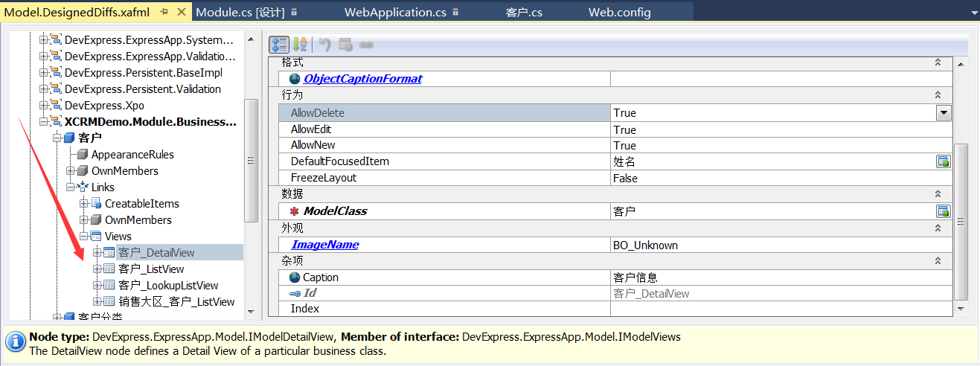This screenshot has width=980, height=366.
Task: Collapse the Views node in the tree
Action: tap(83, 237)
